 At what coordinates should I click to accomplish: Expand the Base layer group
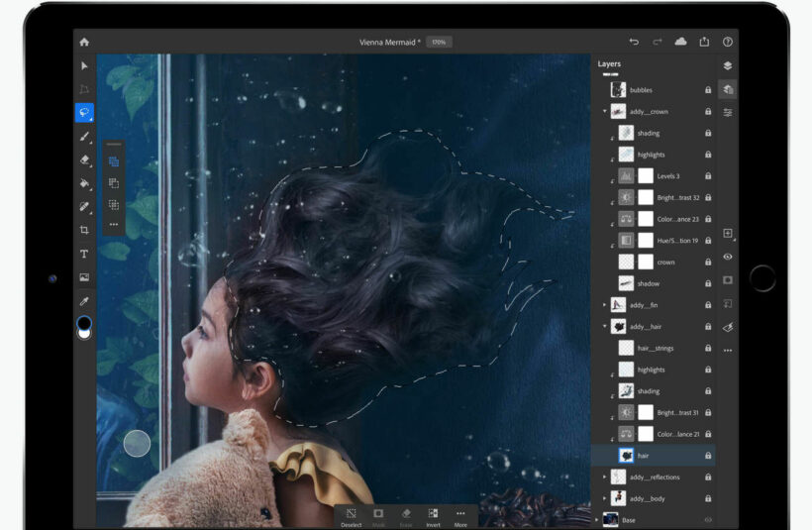[x=596, y=520]
